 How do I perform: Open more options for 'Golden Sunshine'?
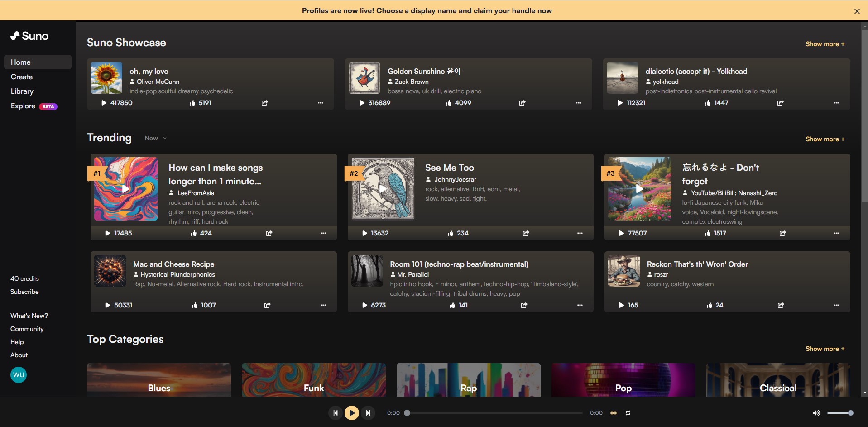[x=579, y=103]
